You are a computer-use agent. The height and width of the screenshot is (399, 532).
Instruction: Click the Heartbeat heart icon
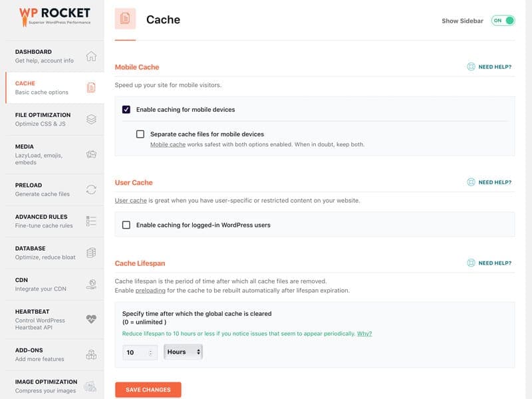point(91,319)
